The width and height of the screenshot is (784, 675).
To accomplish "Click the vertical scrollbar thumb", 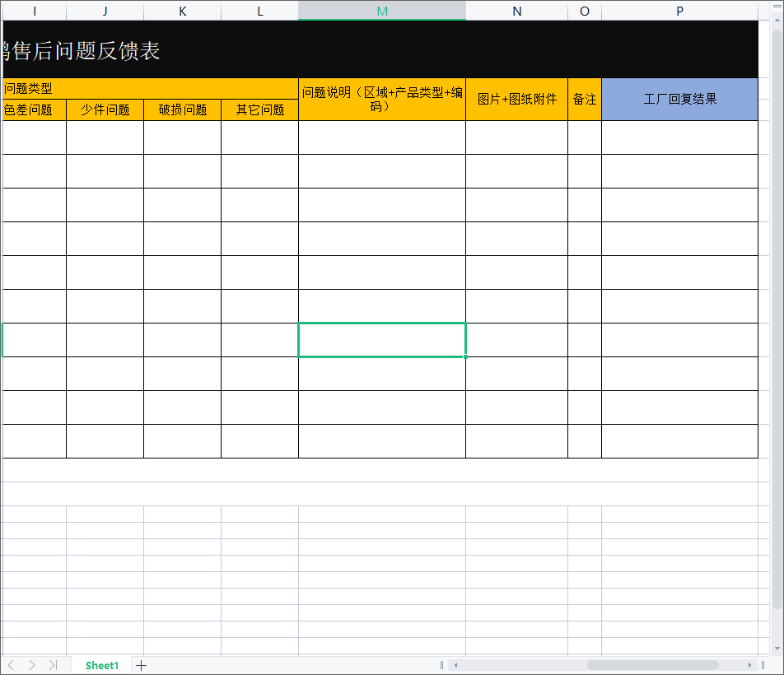I will tap(777, 319).
